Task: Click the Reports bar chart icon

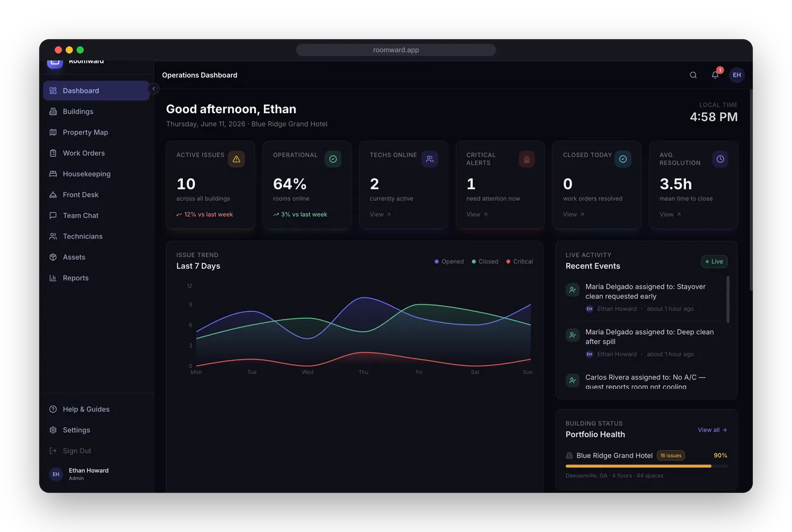Action: click(53, 278)
